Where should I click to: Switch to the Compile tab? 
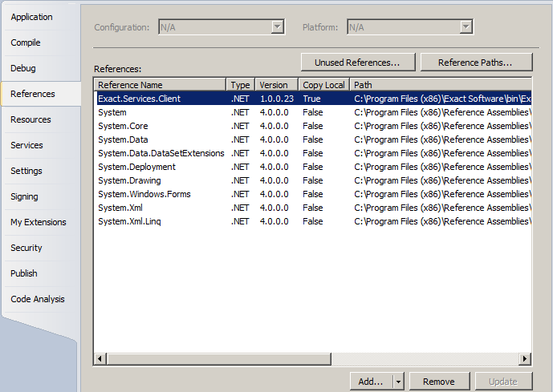pos(26,42)
